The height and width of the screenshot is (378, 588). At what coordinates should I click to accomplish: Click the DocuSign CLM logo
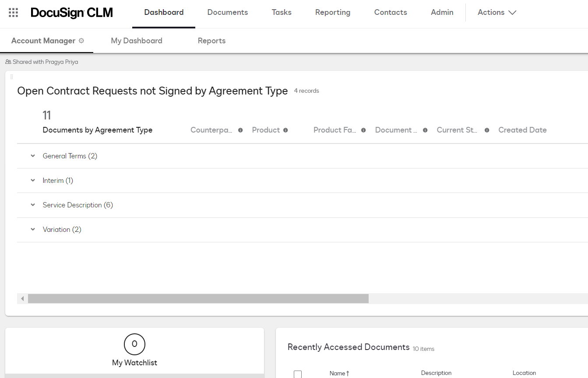[71, 13]
